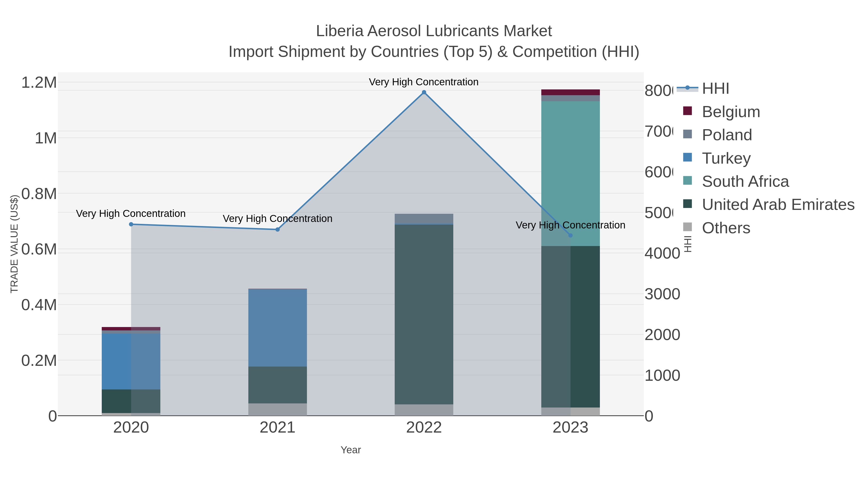Toggle Belgium series in the legend
868x488 pixels.
tap(721, 112)
